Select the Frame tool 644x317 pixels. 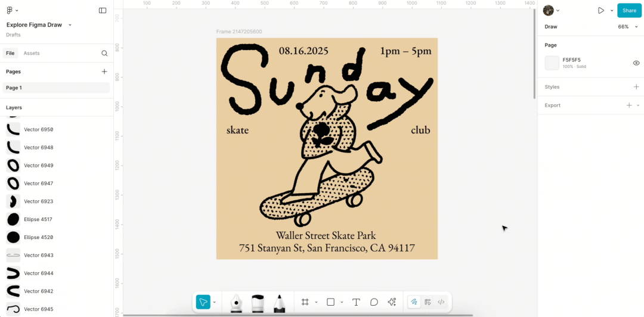click(x=305, y=302)
